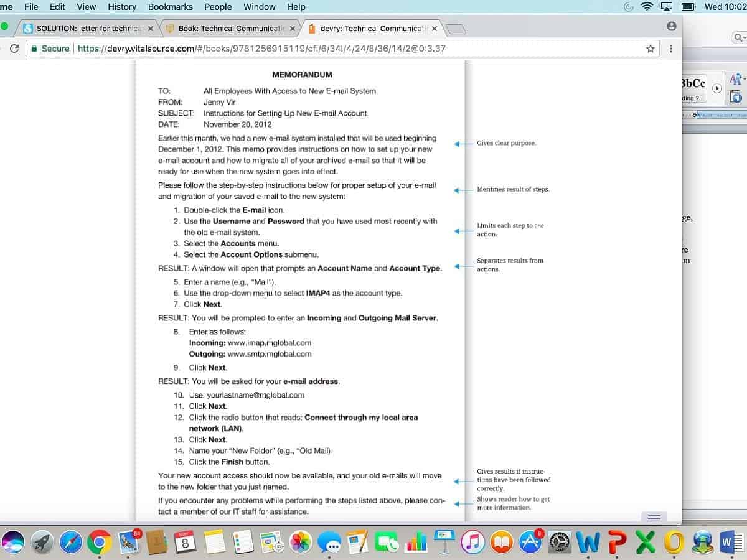Open the Chrome three-dot menu

coord(670,49)
